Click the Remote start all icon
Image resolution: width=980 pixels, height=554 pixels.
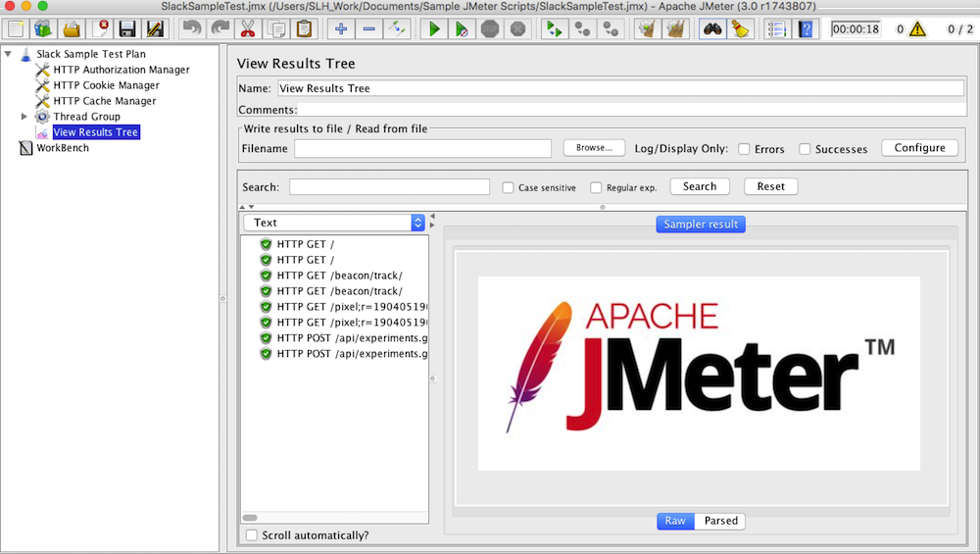click(x=555, y=28)
